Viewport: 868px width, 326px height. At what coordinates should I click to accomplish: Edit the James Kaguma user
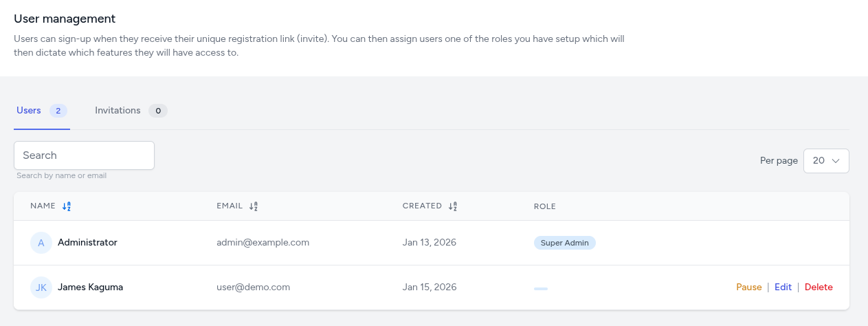coord(783,287)
